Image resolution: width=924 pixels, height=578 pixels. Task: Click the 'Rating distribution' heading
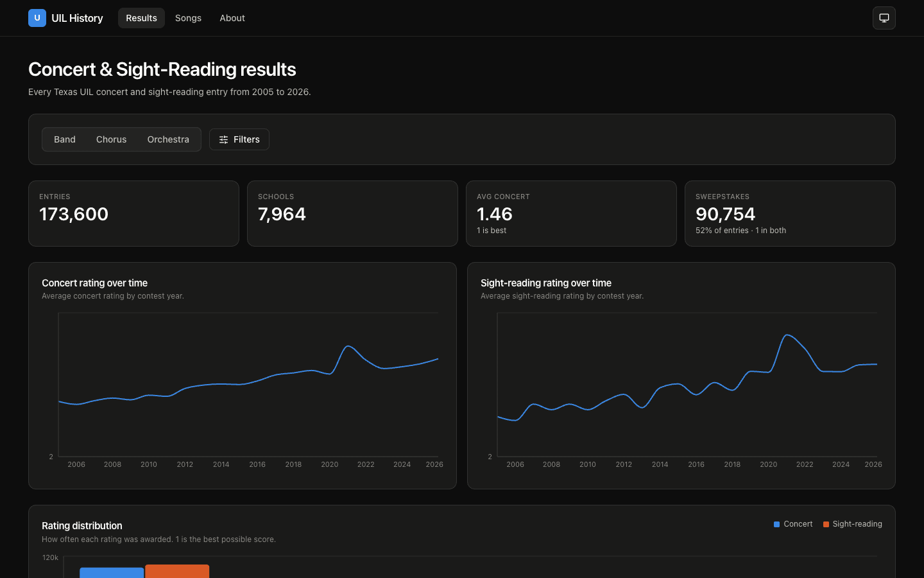coord(82,526)
